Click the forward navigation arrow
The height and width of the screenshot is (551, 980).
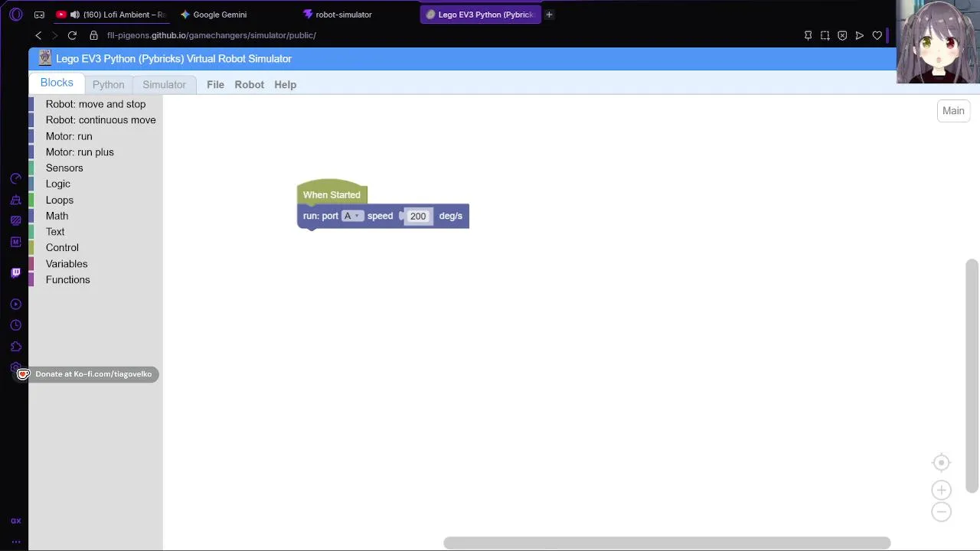click(54, 35)
